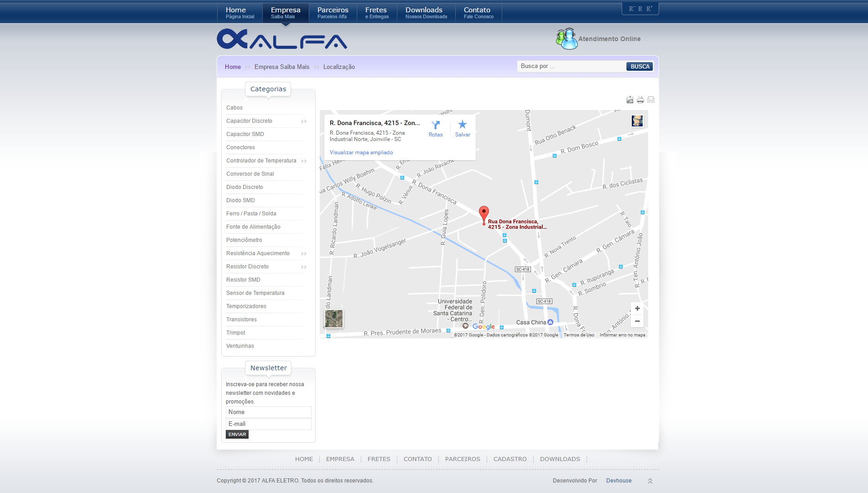Open the Downloads menu item
Viewport: 868px width, 493px height.
tap(426, 13)
